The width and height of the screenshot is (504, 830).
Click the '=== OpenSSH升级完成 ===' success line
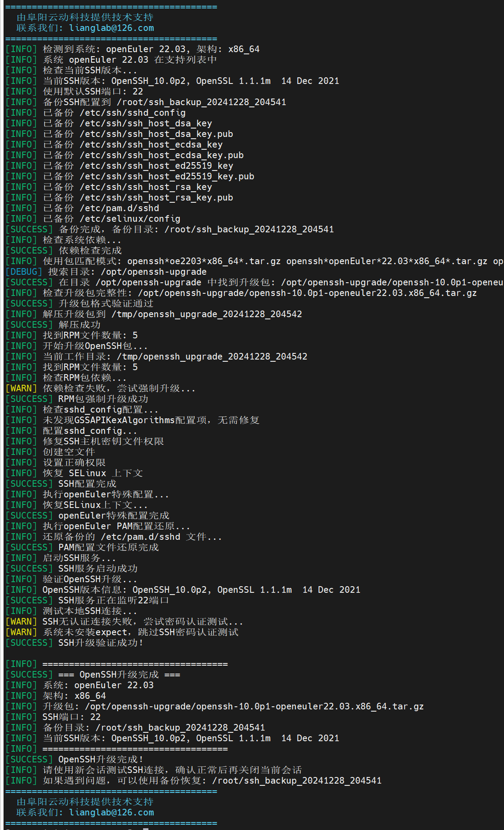point(119,675)
